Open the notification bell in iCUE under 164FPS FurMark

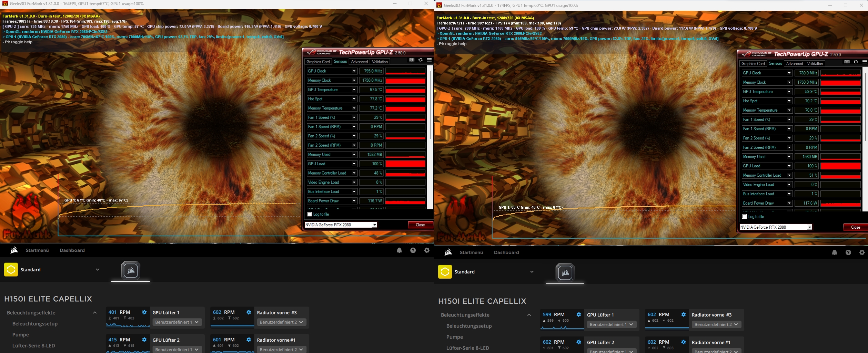tap(399, 250)
